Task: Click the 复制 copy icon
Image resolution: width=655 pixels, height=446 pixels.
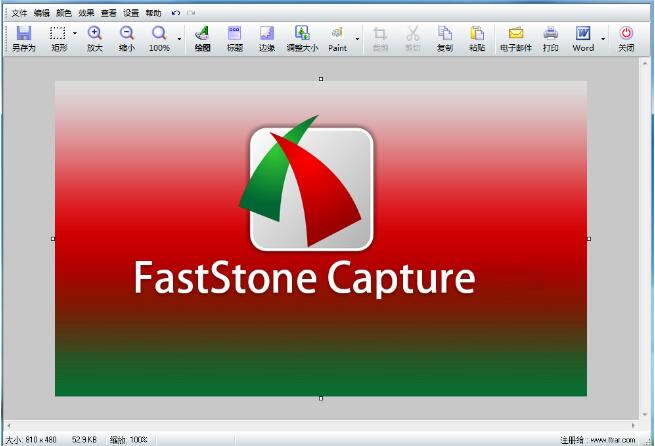Action: [x=445, y=38]
